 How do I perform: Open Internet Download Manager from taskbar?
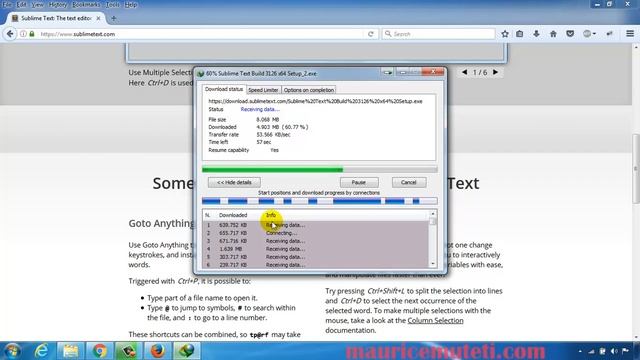187,351
